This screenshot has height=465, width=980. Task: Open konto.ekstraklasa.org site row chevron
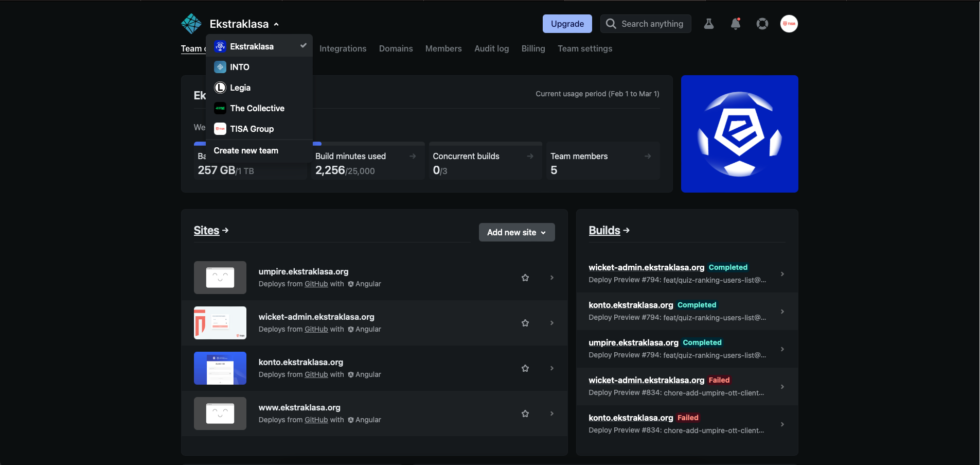552,368
